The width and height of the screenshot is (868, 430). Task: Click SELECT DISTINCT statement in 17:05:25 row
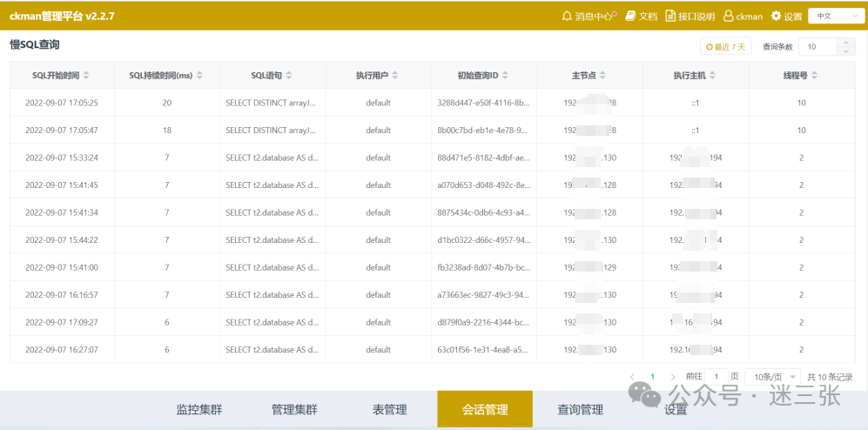(273, 103)
